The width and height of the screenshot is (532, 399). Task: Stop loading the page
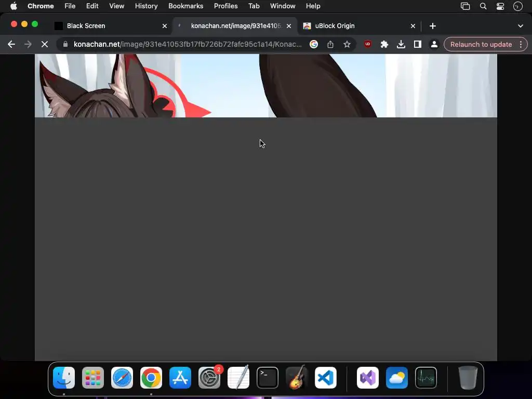pos(45,45)
